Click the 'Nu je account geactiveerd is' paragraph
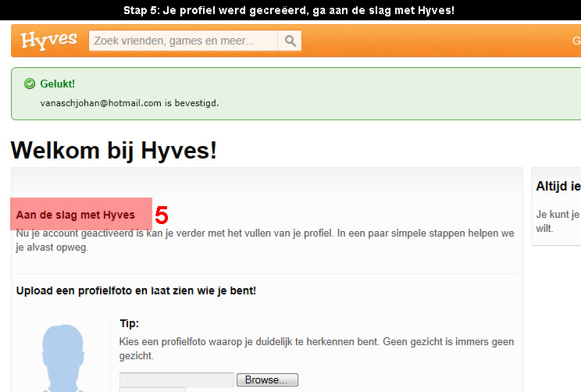The height and width of the screenshot is (392, 581). (265, 240)
